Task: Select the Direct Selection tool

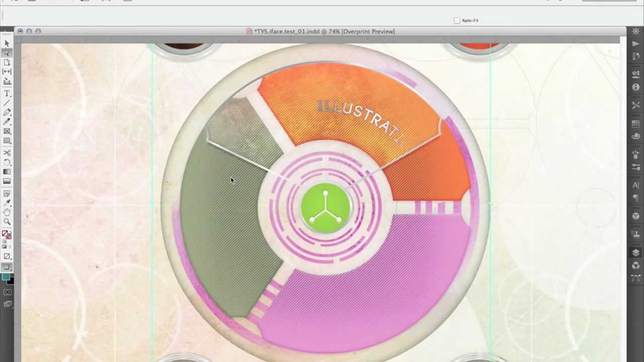Action: pyautogui.click(x=7, y=53)
